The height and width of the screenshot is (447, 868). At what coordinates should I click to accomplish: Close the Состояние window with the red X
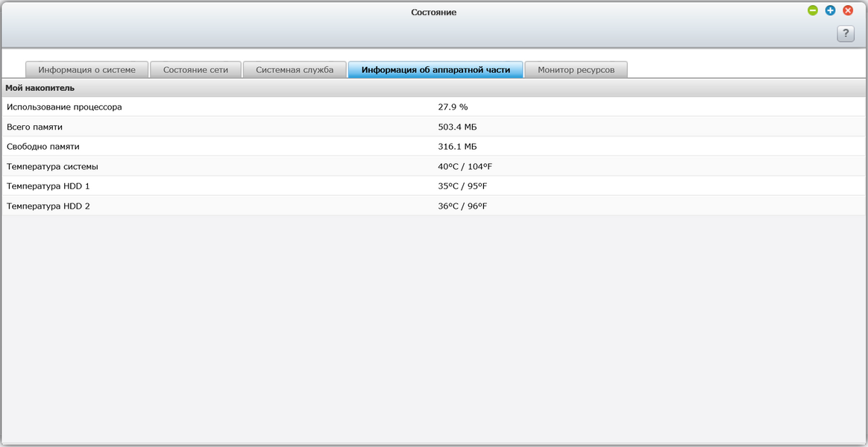coord(848,10)
